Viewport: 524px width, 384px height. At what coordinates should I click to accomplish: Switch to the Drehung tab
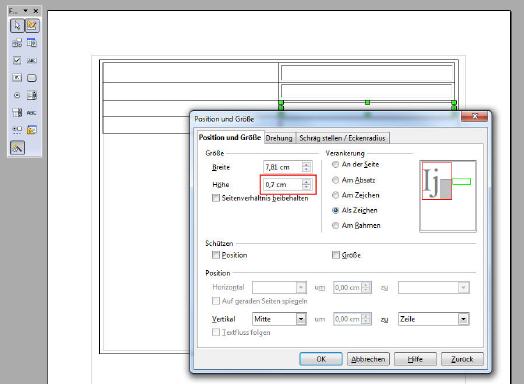click(x=279, y=138)
